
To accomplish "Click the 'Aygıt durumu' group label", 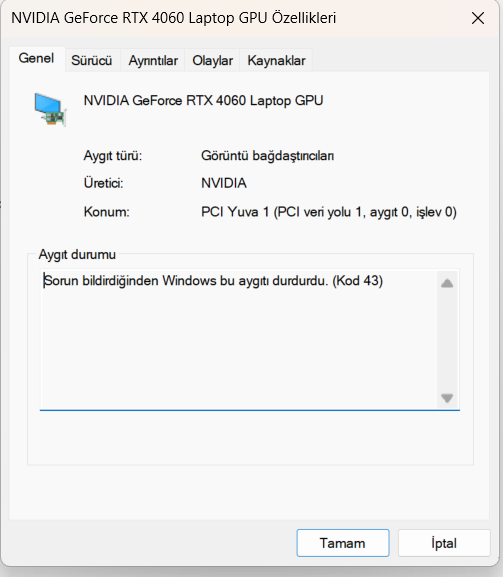I will pyautogui.click(x=77, y=255).
